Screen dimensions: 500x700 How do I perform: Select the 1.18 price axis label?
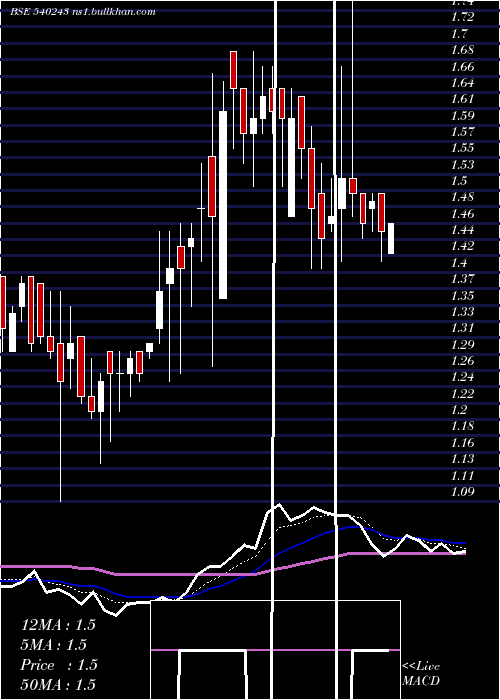tap(462, 426)
